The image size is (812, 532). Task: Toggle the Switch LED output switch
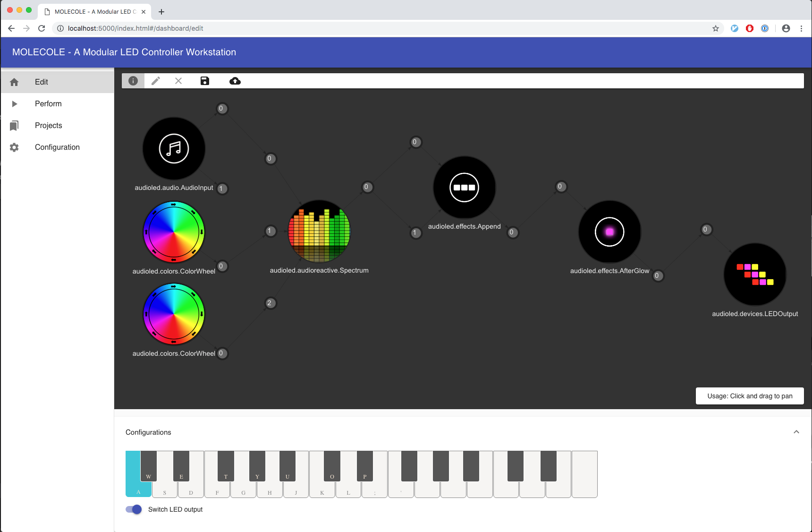(134, 509)
